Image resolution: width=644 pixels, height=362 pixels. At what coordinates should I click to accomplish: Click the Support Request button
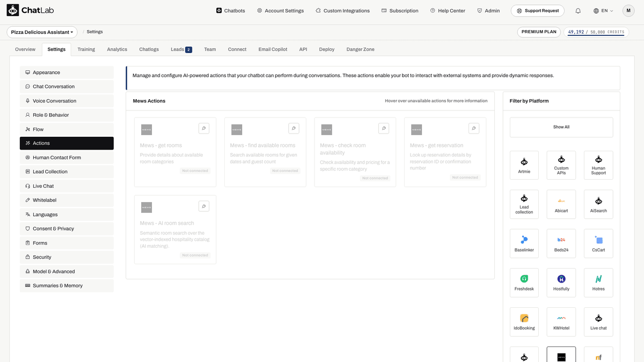tap(538, 11)
